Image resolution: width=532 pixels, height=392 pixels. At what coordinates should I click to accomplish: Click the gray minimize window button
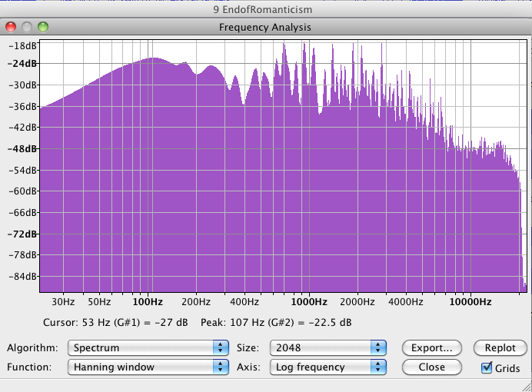(x=27, y=27)
